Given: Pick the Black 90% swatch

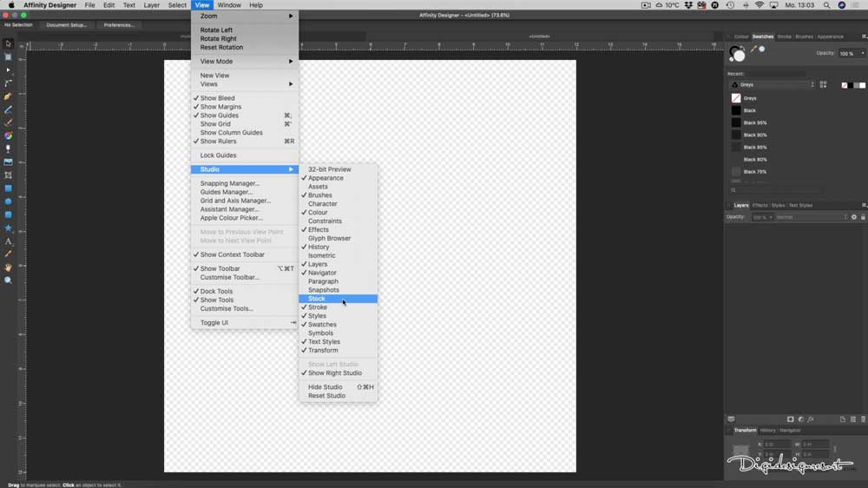Looking at the screenshot, I should click(x=736, y=135).
